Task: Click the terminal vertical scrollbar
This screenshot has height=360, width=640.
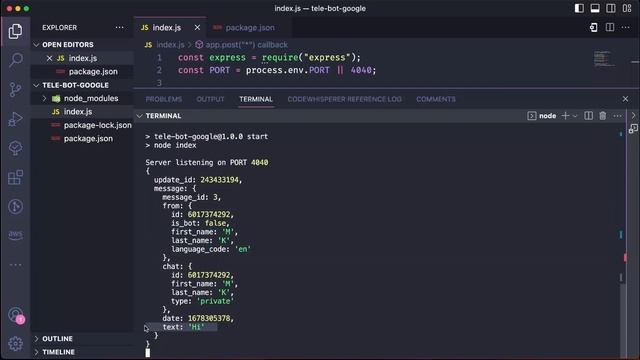Action: 623,320
